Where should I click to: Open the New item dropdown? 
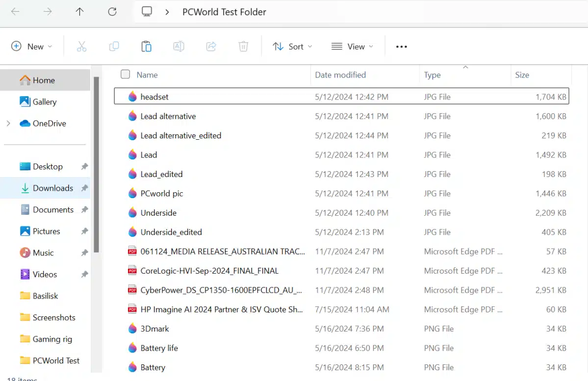[32, 46]
